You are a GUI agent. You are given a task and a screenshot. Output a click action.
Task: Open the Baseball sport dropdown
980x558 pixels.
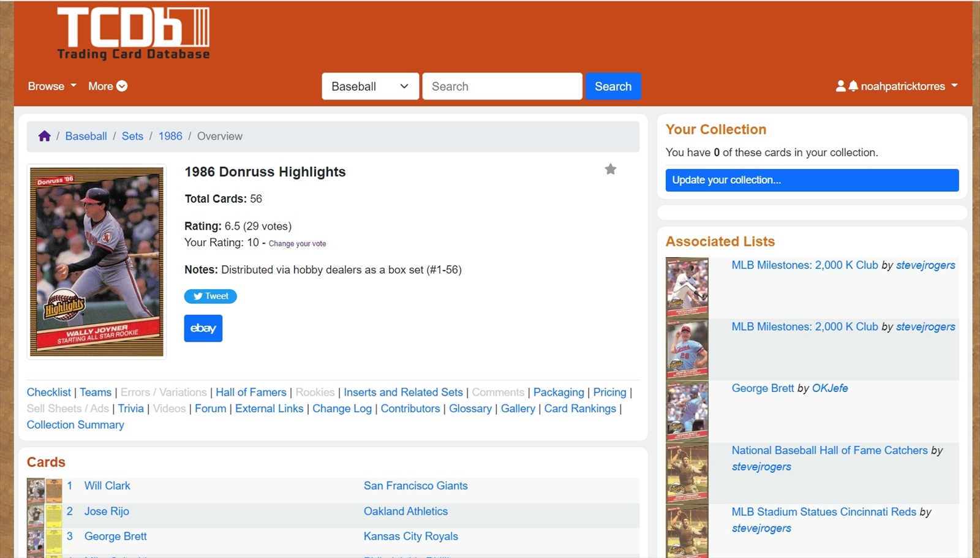click(x=370, y=86)
